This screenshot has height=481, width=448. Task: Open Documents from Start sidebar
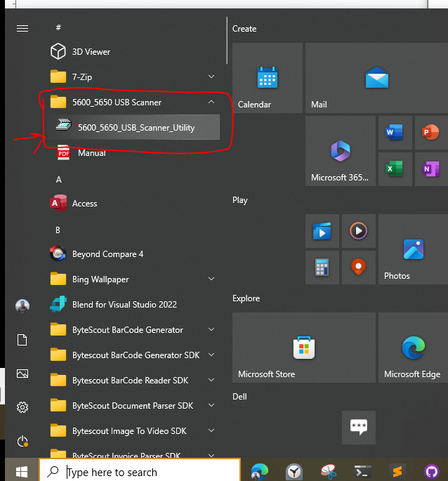click(x=22, y=340)
